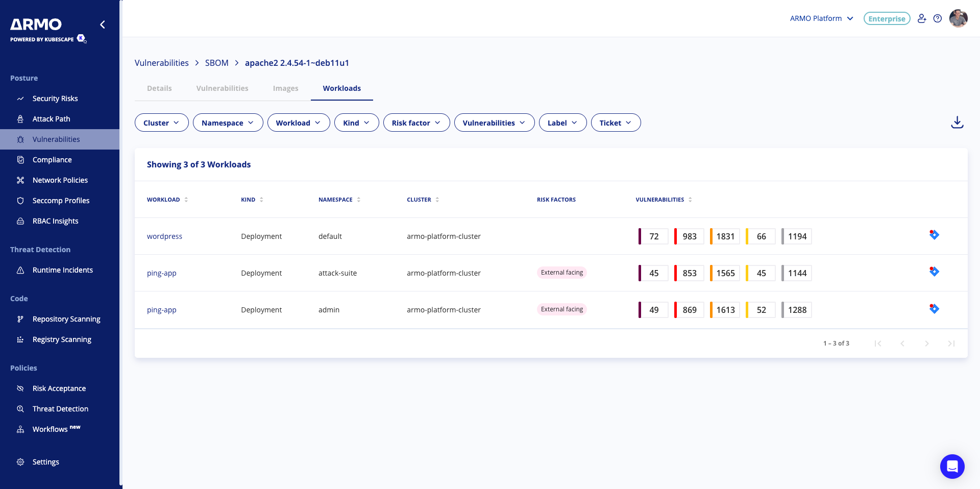Navigate to SBOM breadcrumb

(217, 63)
